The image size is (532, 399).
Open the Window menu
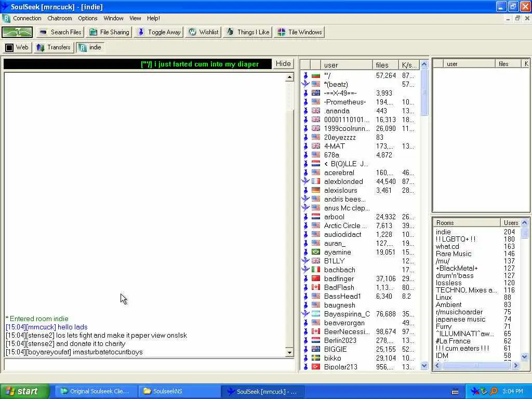pos(113,18)
